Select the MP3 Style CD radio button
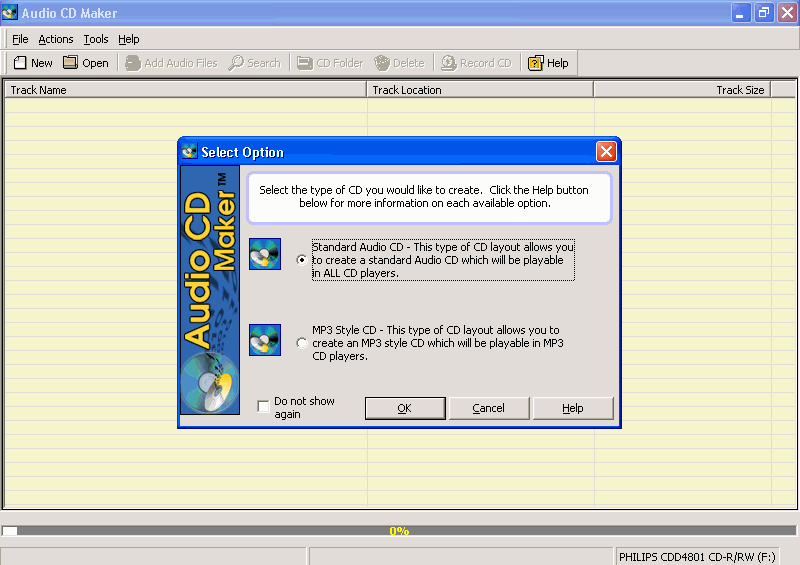This screenshot has width=800, height=565. pyautogui.click(x=302, y=343)
